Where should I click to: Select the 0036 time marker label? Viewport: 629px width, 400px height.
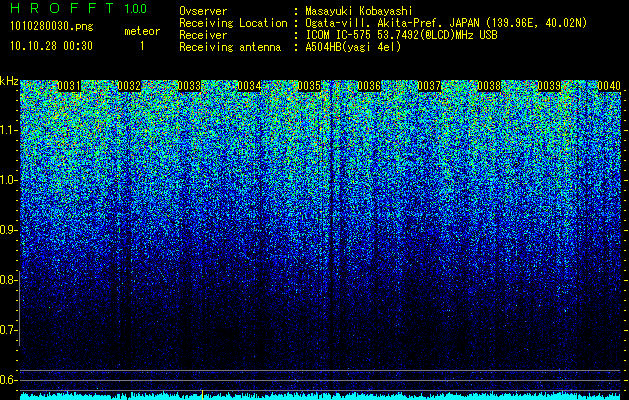pyautogui.click(x=369, y=86)
